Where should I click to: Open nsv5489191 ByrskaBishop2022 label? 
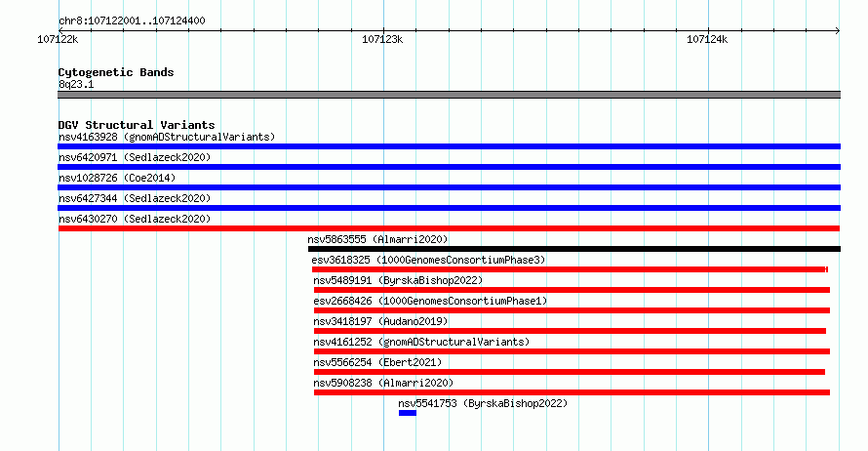click(x=398, y=280)
